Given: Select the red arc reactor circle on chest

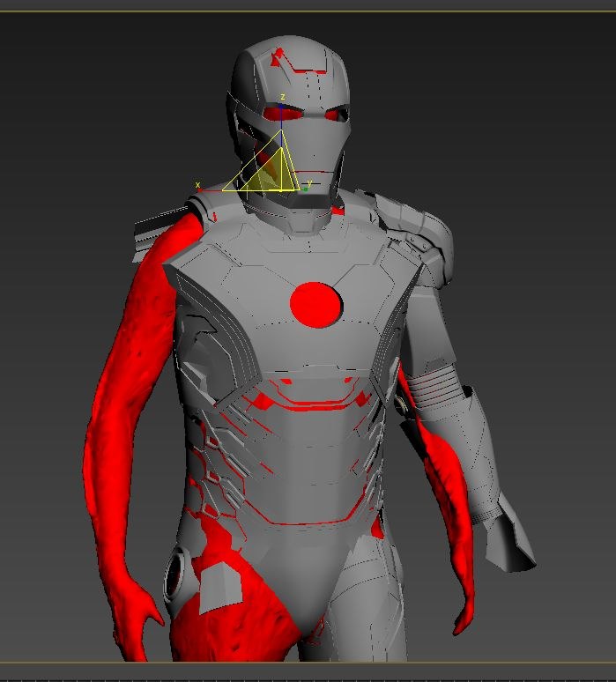Looking at the screenshot, I should 316,305.
